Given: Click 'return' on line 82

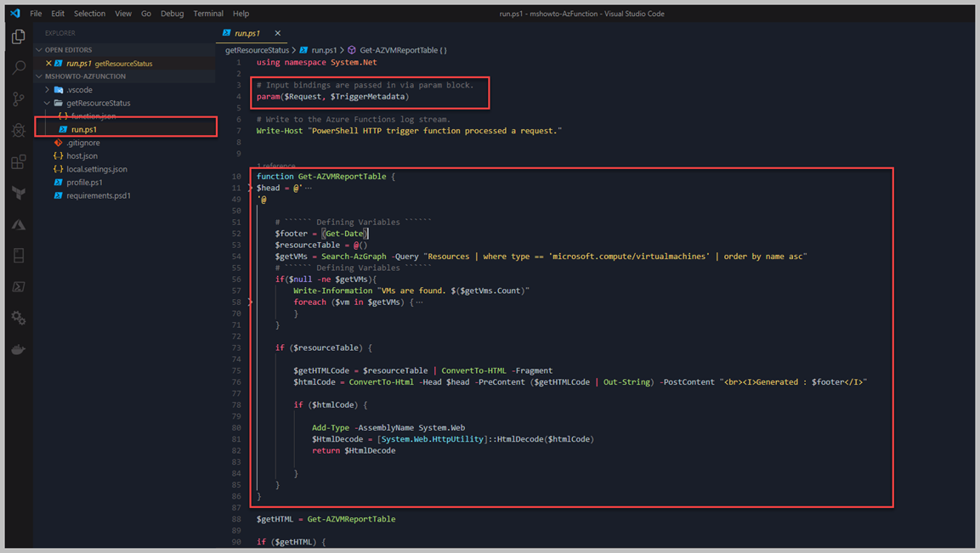Looking at the screenshot, I should 326,451.
